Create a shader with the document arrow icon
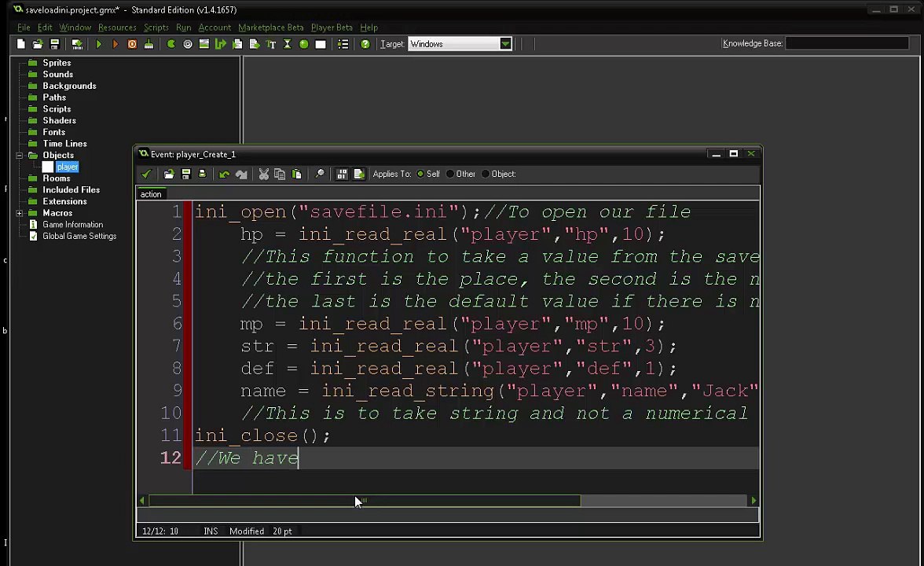 [x=255, y=44]
